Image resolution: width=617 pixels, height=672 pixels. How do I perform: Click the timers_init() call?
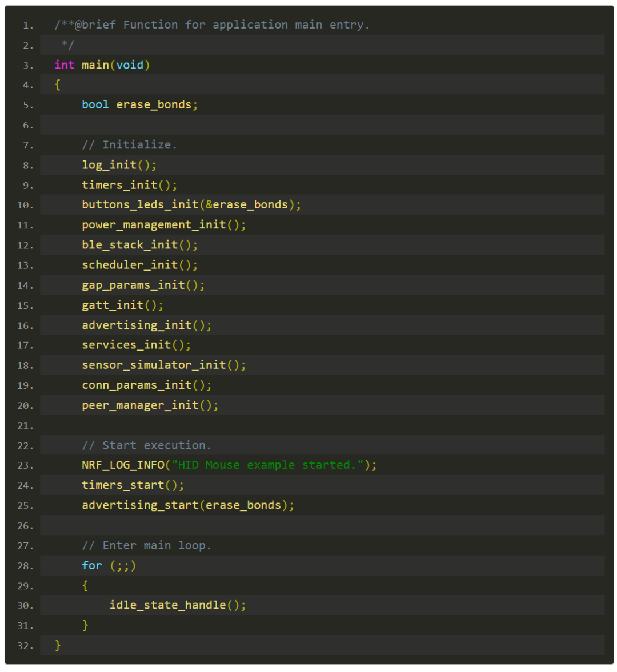click(x=130, y=185)
